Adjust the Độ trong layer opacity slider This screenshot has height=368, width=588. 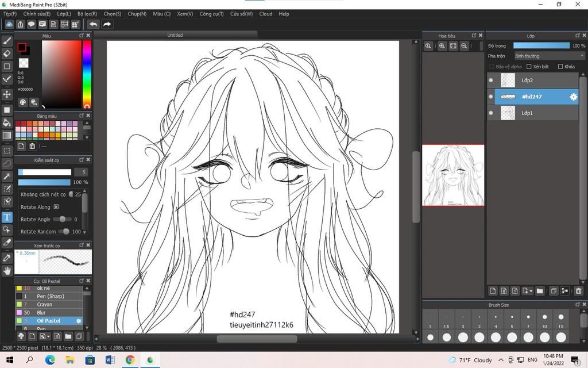tap(541, 45)
